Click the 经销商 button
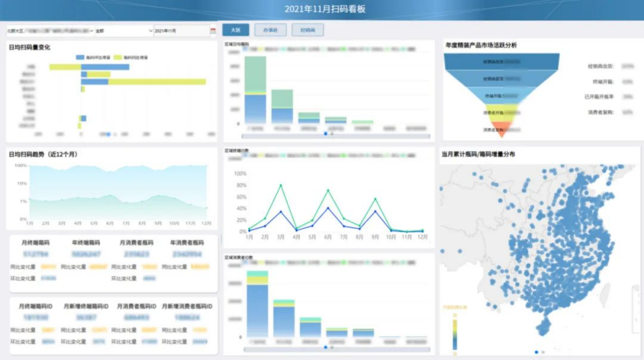This screenshot has height=360, width=644. click(x=307, y=30)
